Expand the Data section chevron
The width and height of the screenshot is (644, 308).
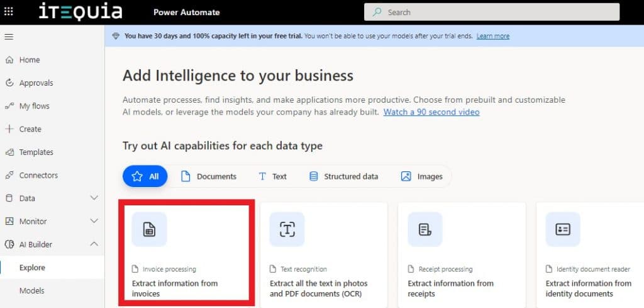94,198
